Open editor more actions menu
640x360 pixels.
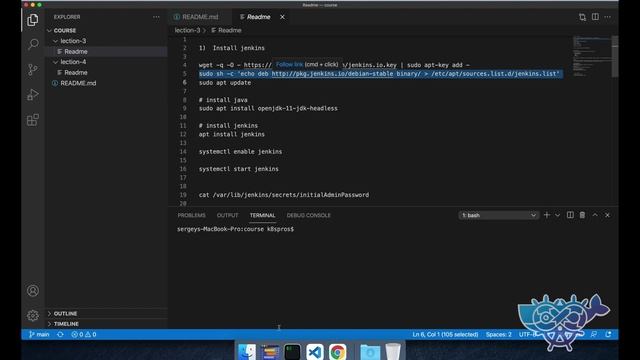coord(608,17)
